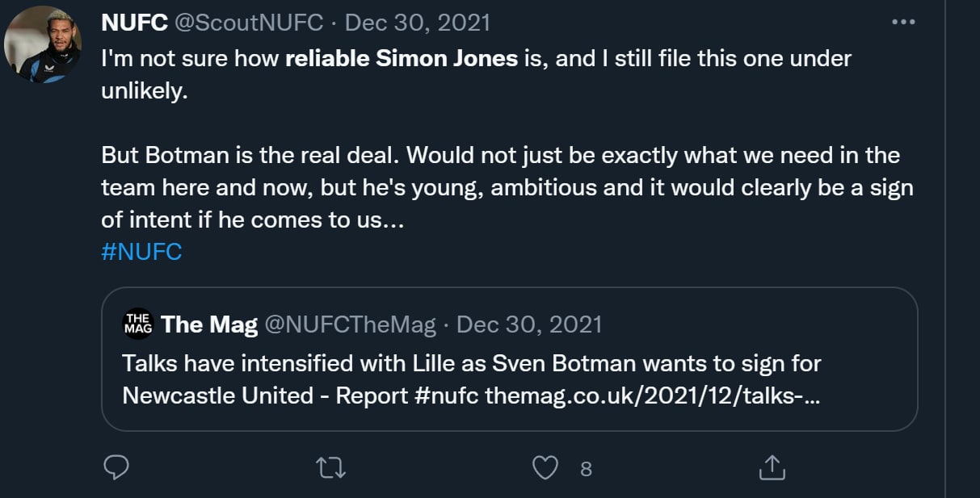980x498 pixels.
Task: Open the blue #NUFC hashtag link
Action: tap(141, 251)
